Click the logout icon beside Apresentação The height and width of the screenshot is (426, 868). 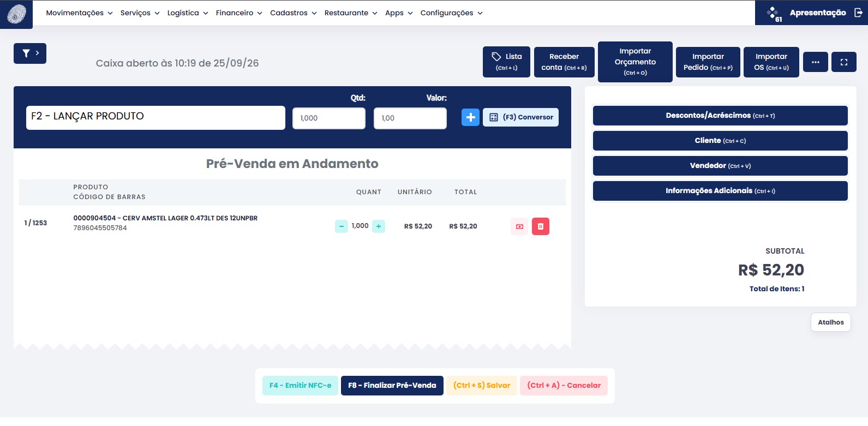point(858,13)
